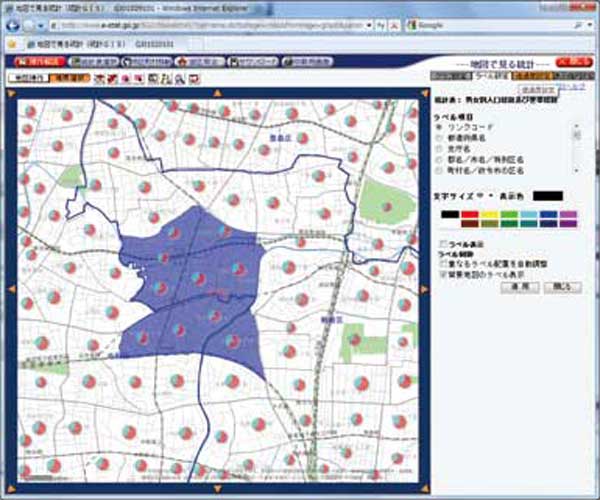Click the first map toolbar icon

[99, 79]
